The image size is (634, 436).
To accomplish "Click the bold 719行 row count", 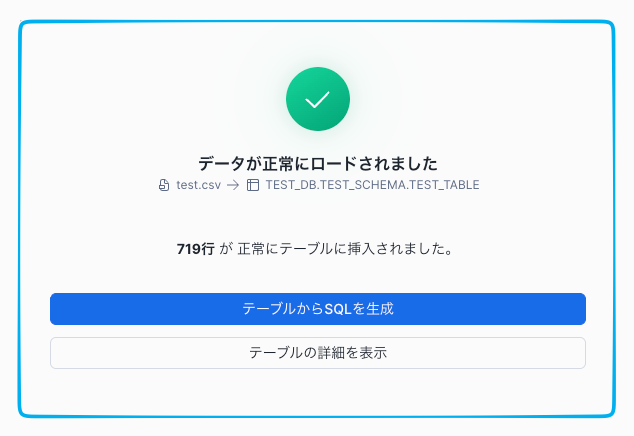I will pyautogui.click(x=195, y=249).
